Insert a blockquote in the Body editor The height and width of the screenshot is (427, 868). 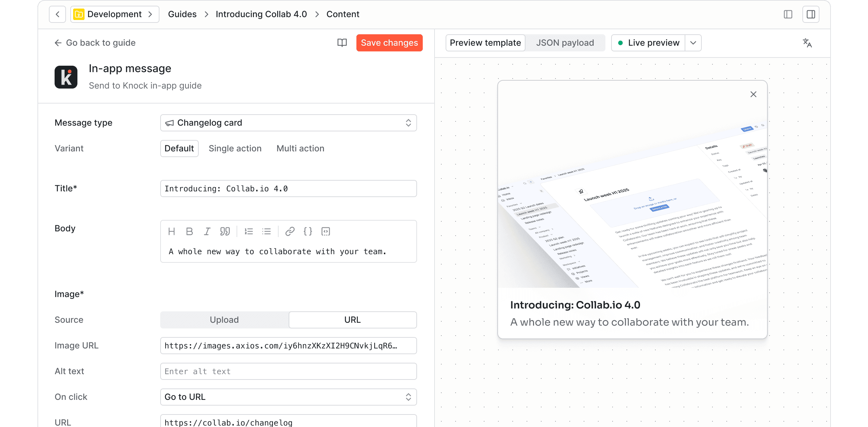tap(225, 231)
